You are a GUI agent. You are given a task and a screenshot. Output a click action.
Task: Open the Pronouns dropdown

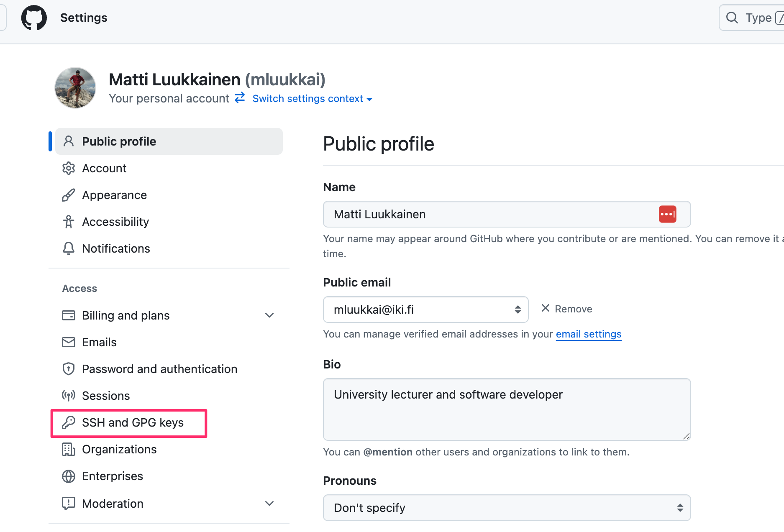coord(507,508)
